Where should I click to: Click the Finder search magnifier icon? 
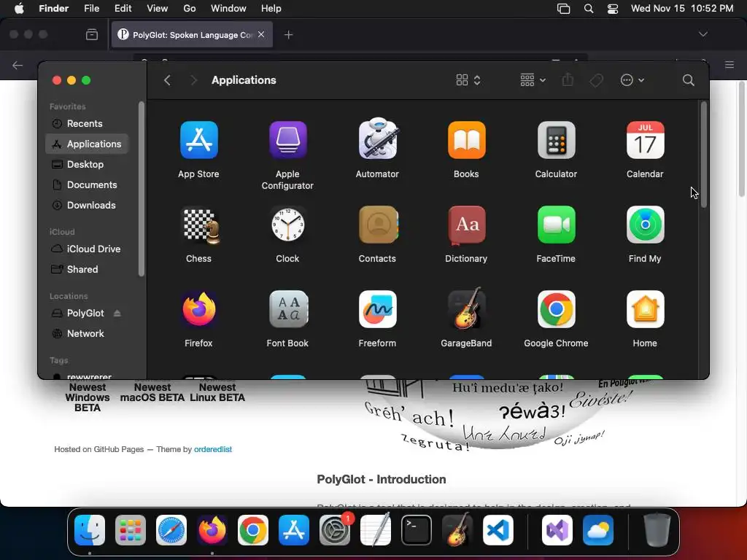click(688, 80)
